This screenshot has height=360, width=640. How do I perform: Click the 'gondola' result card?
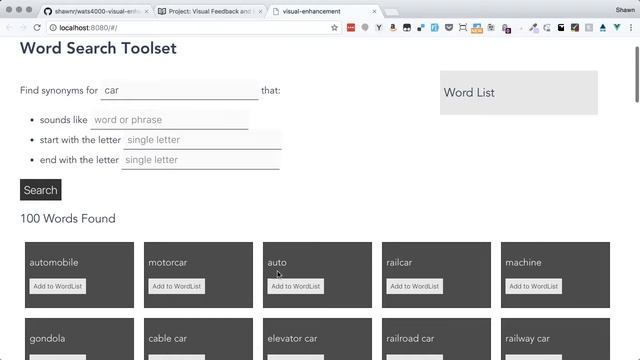tap(79, 339)
